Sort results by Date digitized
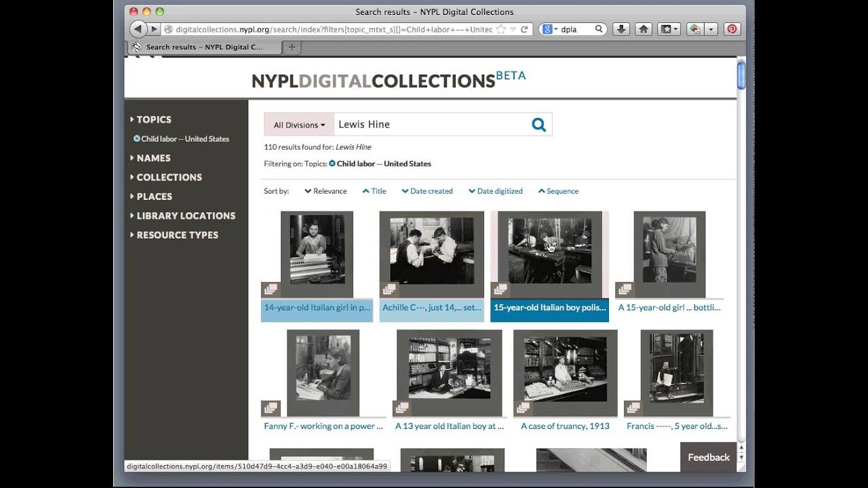Viewport: 868px width, 488px height. point(496,191)
